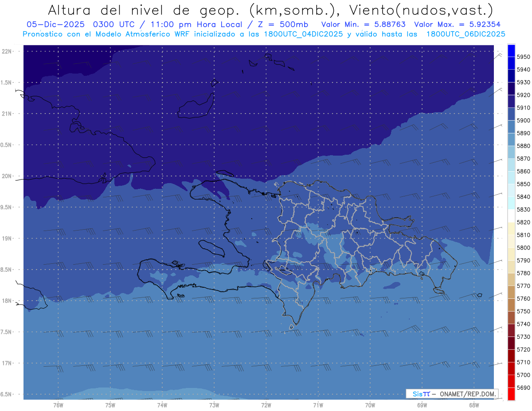
Task: Click the '5950' legend value
Action: point(524,57)
